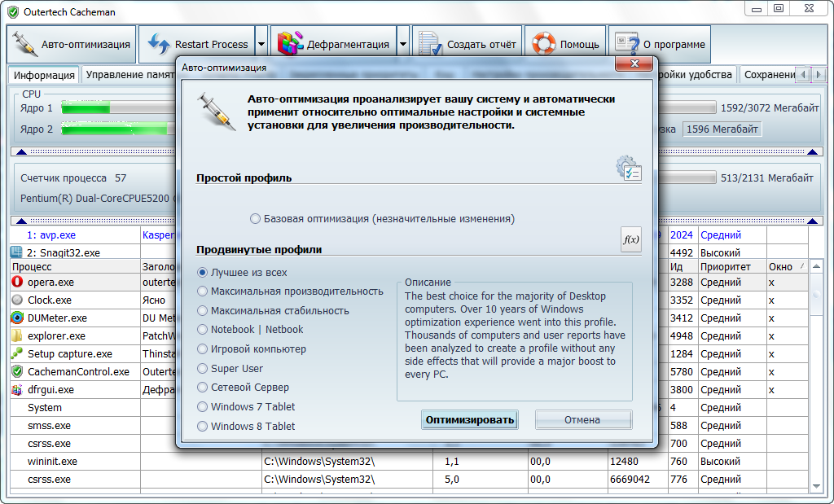Click the Создать отчёт toolbar button
Screen dimensions: 834x504
(x=467, y=45)
